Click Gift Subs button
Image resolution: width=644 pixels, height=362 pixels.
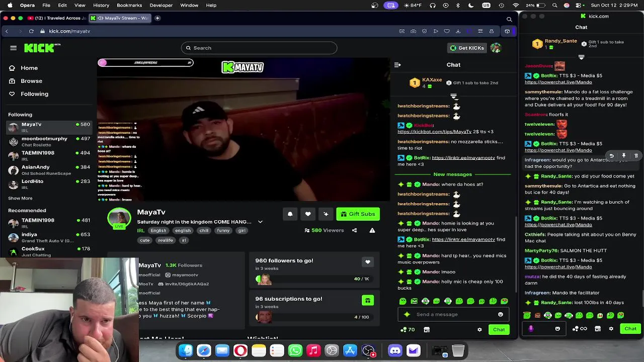click(358, 214)
